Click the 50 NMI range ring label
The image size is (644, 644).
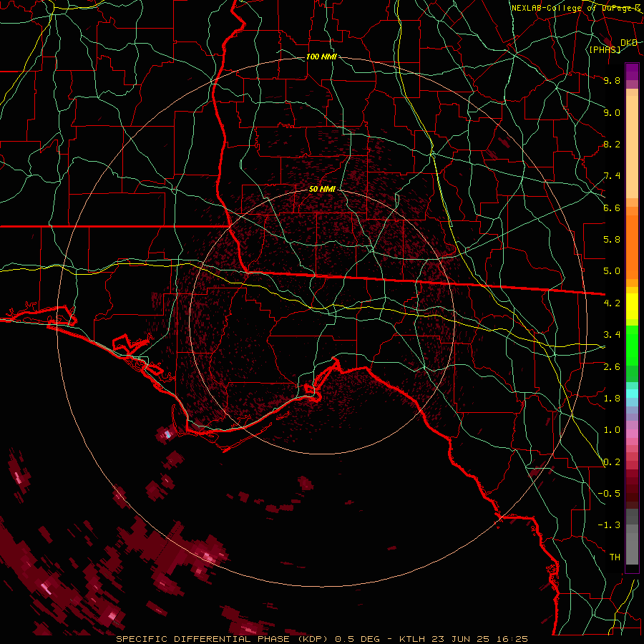(322, 189)
